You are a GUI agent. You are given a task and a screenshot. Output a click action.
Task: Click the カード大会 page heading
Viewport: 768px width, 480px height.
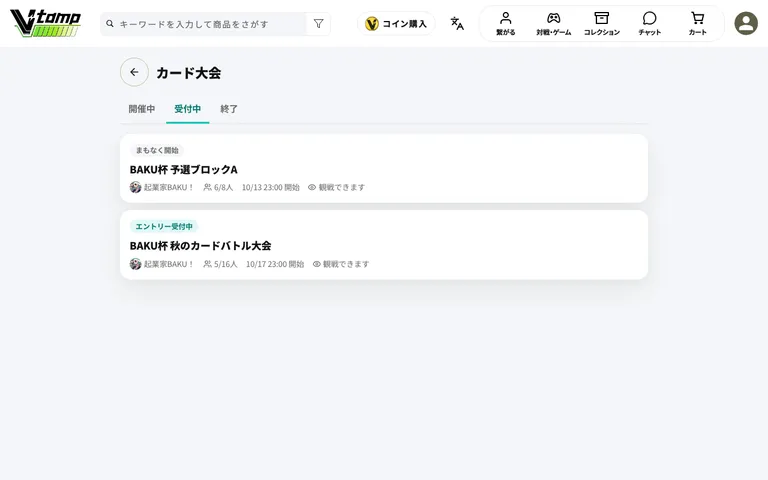pos(189,72)
